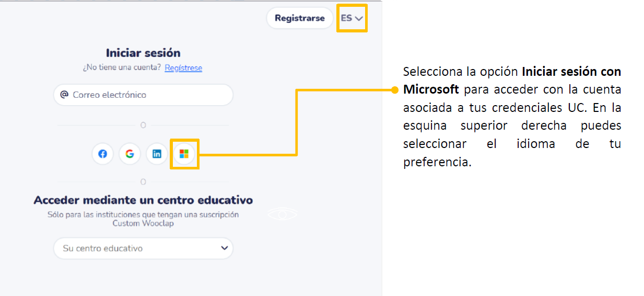The image size is (644, 296).
Task: Sign in with the Google icon
Action: pos(130,154)
